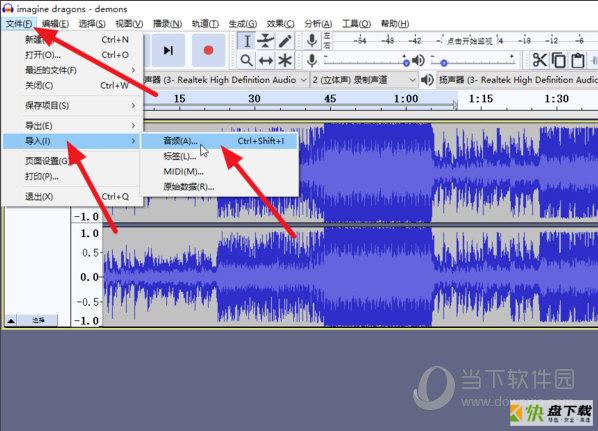Viewport: 598px width, 431px height.
Task: Click the microphone icon beside recording volume
Action: [312, 60]
